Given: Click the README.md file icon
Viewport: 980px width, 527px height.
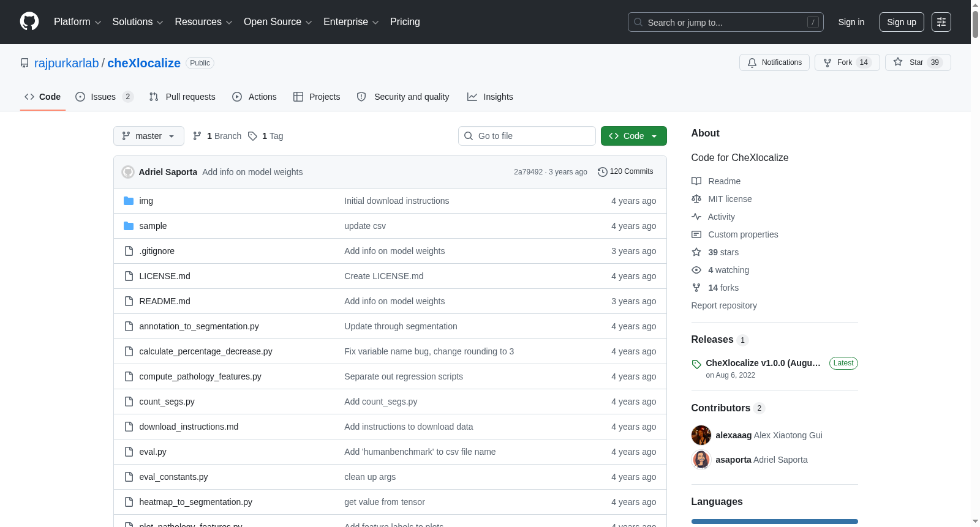Looking at the screenshot, I should pos(129,301).
